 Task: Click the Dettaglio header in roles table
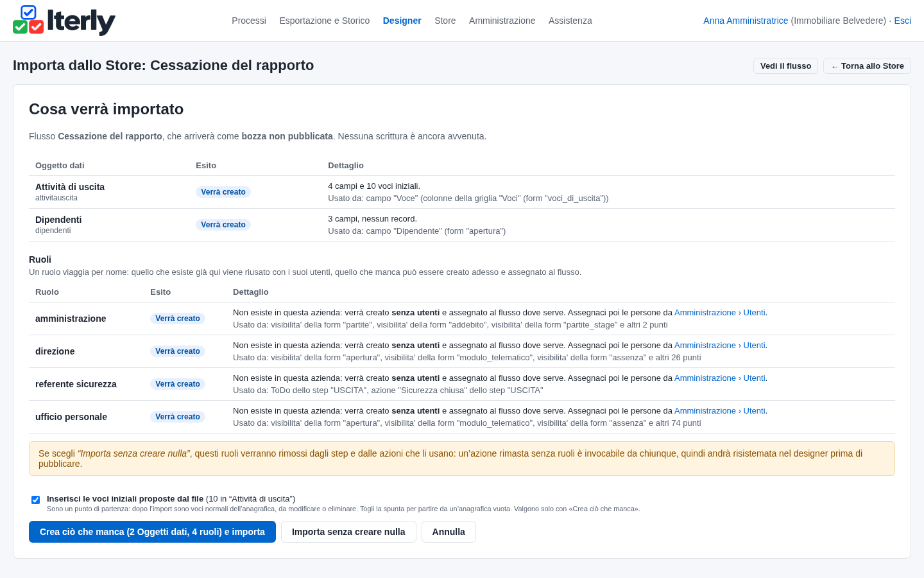coord(251,292)
